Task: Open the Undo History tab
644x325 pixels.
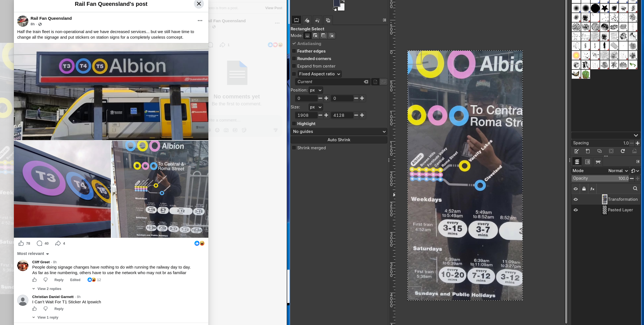Action: coord(318,20)
